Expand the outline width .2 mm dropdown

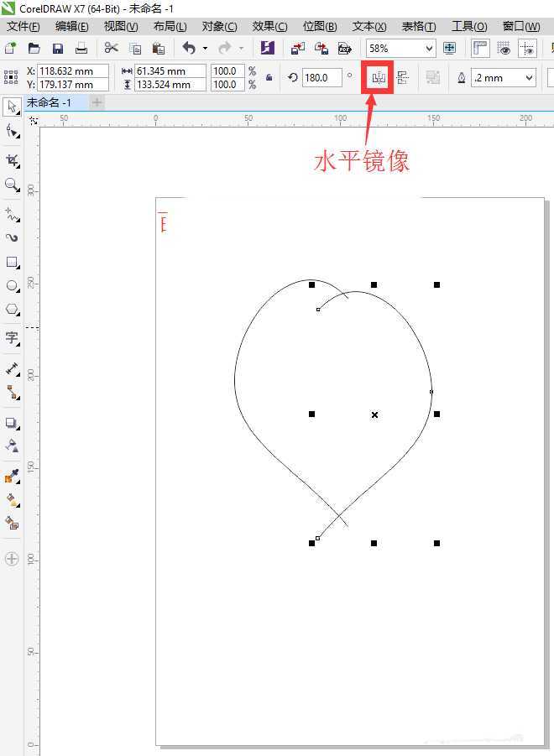[x=529, y=78]
